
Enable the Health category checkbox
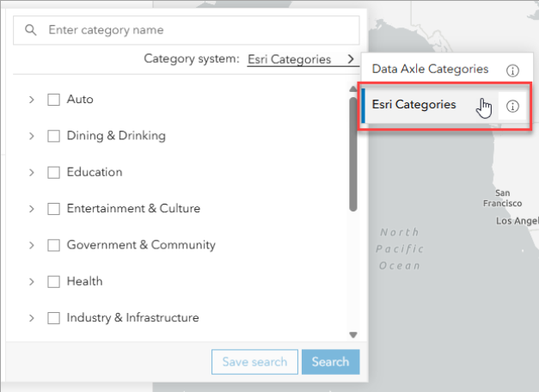(x=53, y=282)
